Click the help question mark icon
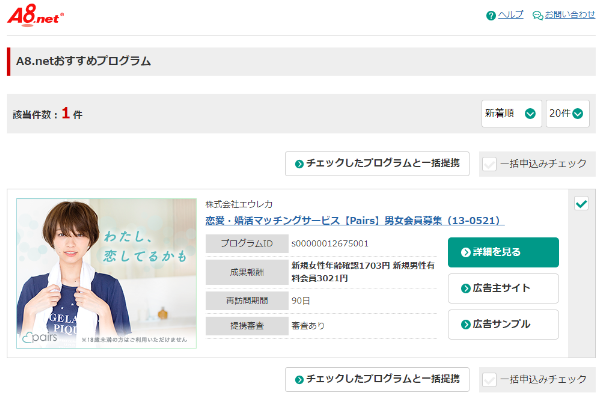Viewport: 600px width, 400px height. click(491, 16)
